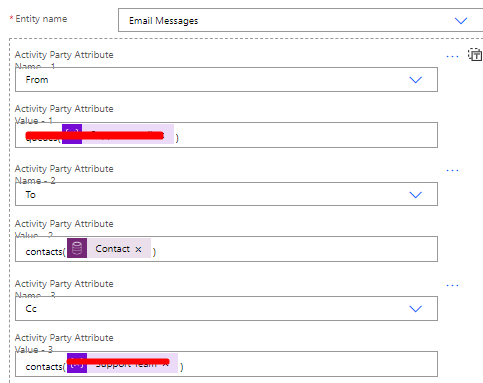The image size is (483, 383).
Task: Click 'contacts(' text in Value 2 field
Action: pos(46,252)
